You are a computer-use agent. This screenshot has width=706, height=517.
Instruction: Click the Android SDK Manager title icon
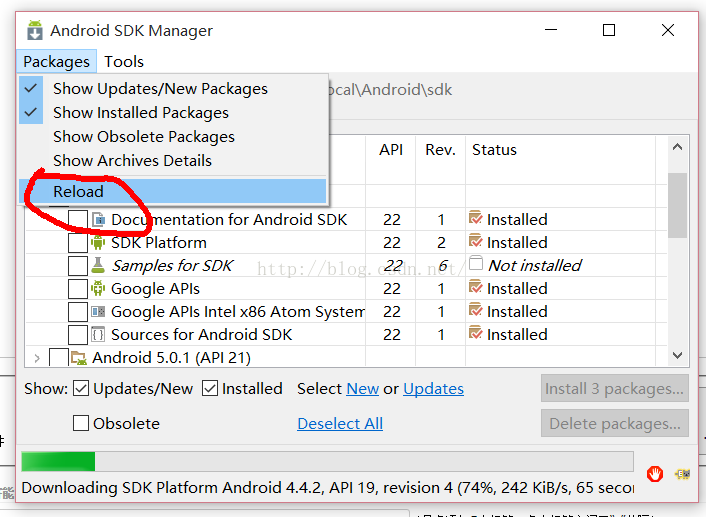tap(35, 31)
